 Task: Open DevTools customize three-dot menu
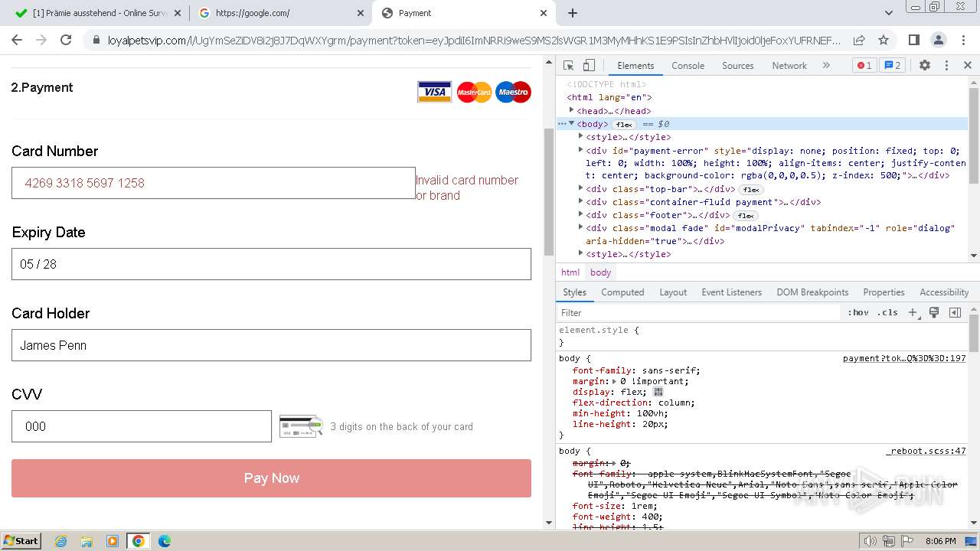pos(946,66)
